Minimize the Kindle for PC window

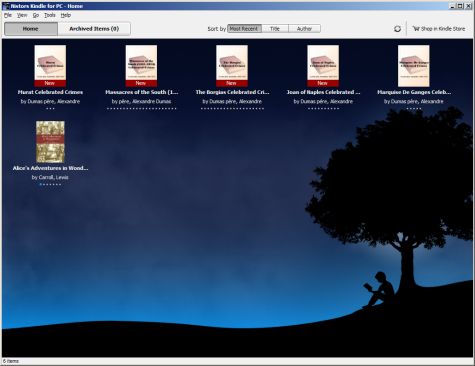point(453,6)
